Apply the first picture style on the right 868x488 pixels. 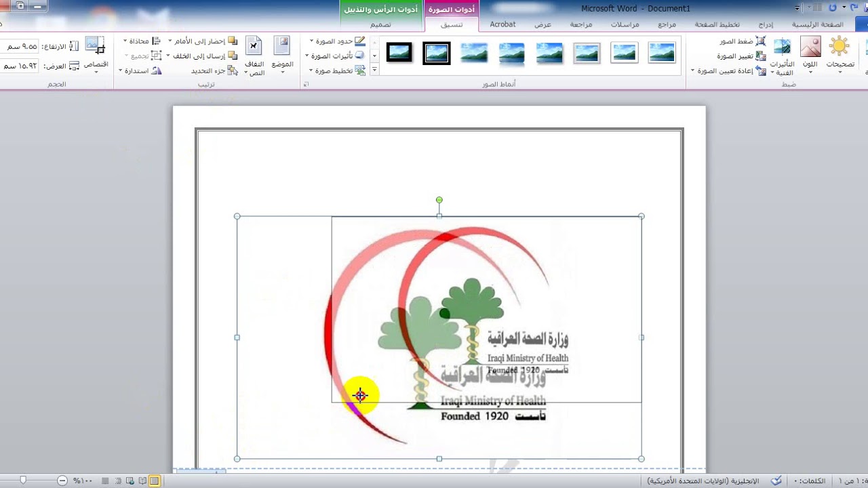click(x=661, y=52)
